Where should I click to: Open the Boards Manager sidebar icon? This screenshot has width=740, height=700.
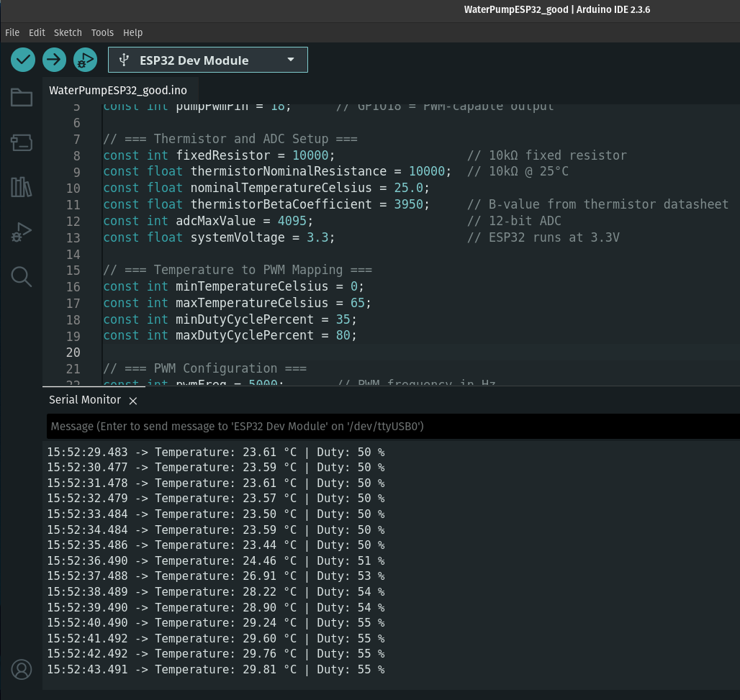(x=22, y=142)
